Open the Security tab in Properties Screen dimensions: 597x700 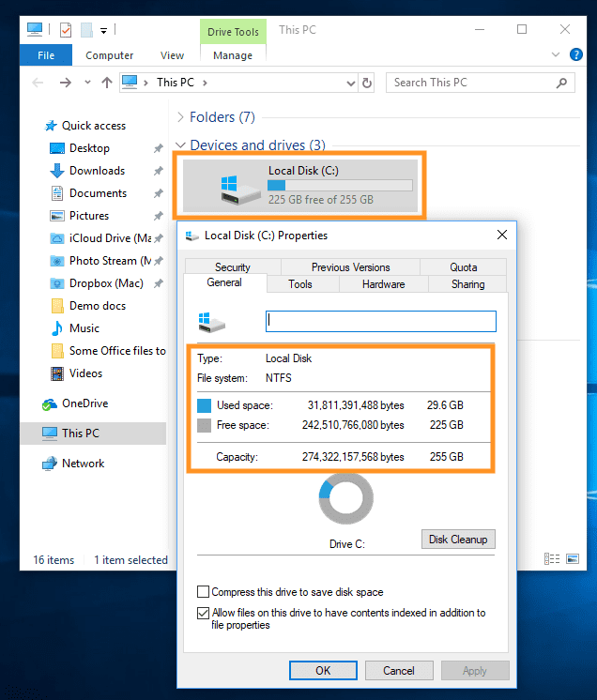coord(233,267)
